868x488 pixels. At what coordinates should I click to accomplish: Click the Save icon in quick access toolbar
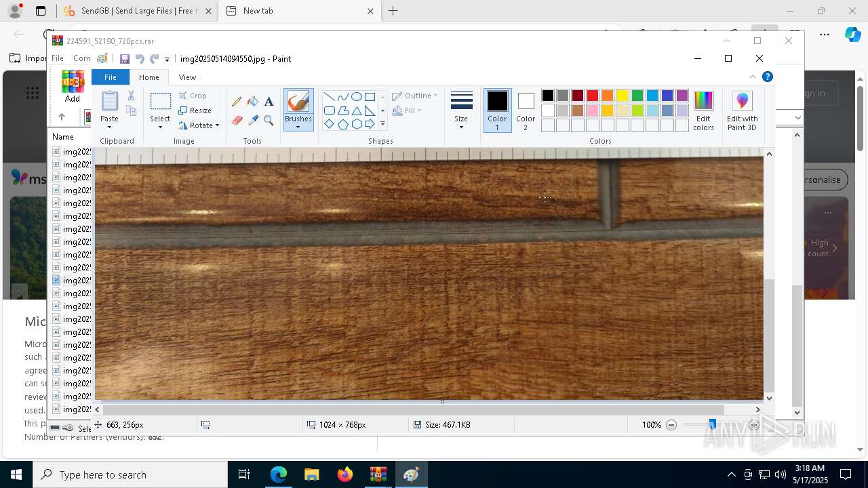pos(125,59)
